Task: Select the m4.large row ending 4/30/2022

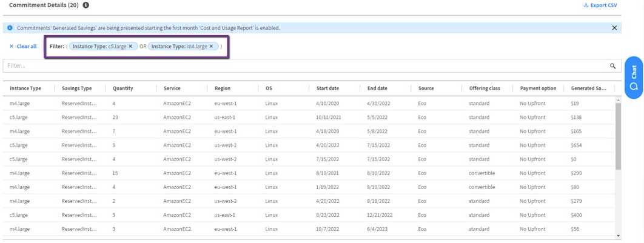Action: [x=309, y=104]
